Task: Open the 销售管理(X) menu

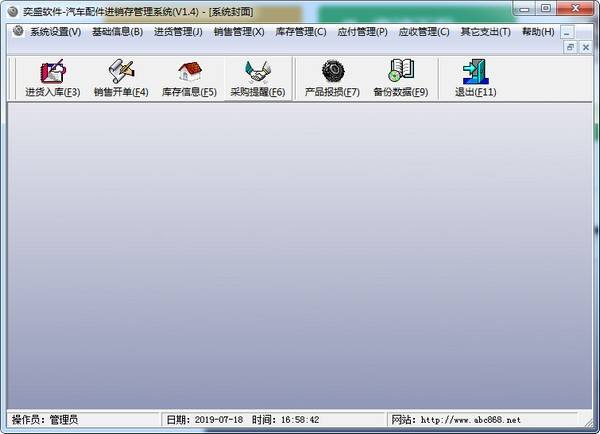Action: [x=239, y=32]
